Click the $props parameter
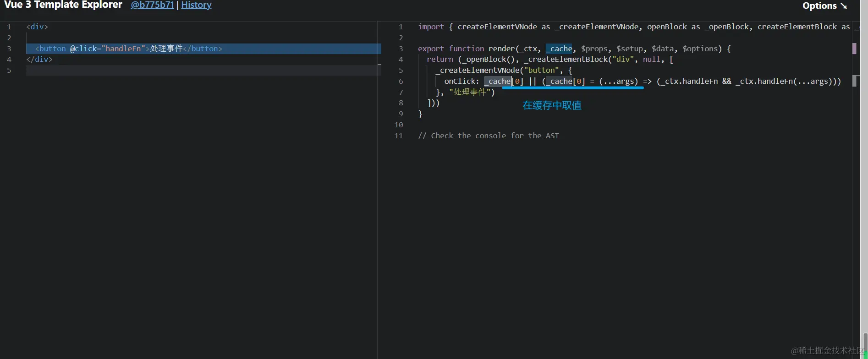 594,49
